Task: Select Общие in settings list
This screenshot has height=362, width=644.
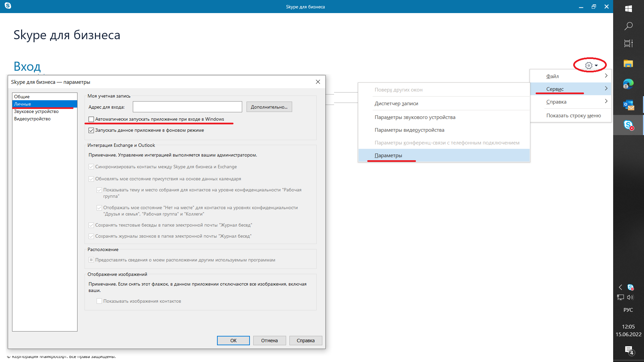Action: 45,97
